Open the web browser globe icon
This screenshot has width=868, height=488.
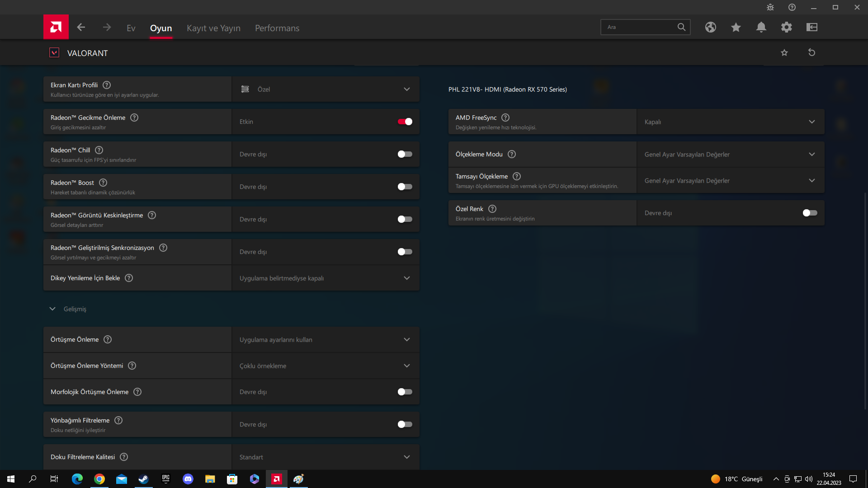pos(711,27)
